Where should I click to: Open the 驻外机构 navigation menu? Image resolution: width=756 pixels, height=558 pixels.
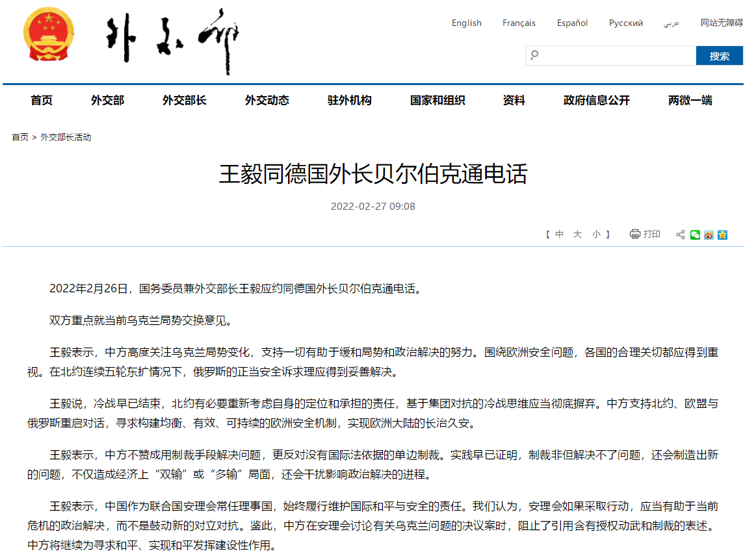(x=349, y=100)
